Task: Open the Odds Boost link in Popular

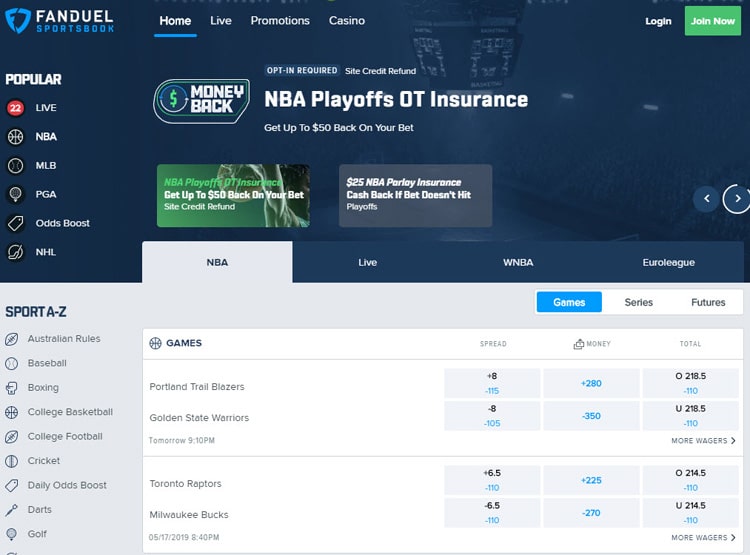Action: (x=63, y=223)
